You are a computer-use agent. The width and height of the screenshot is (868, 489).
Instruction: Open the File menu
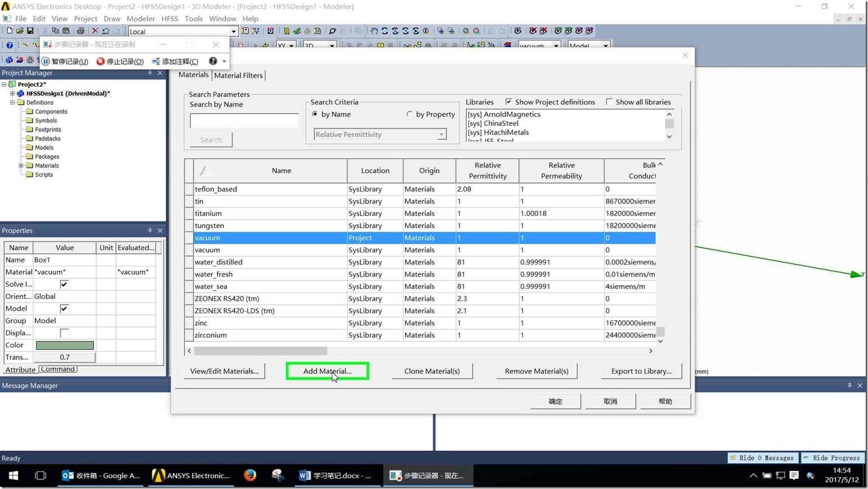click(x=21, y=19)
